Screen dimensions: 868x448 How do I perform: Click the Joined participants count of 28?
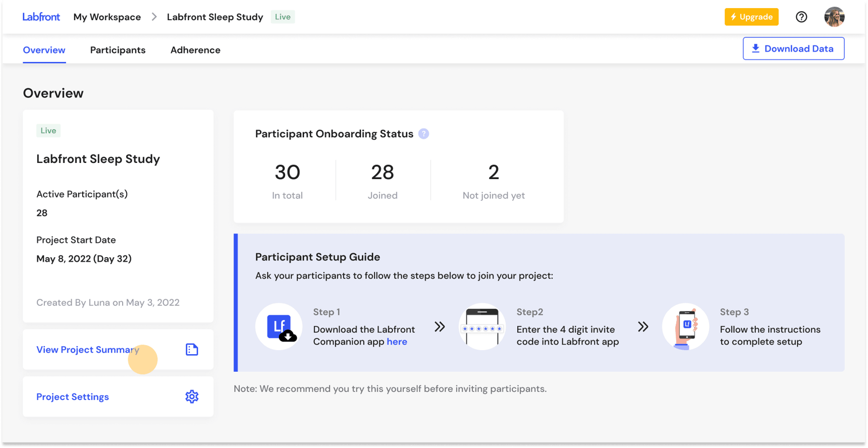pos(383,173)
